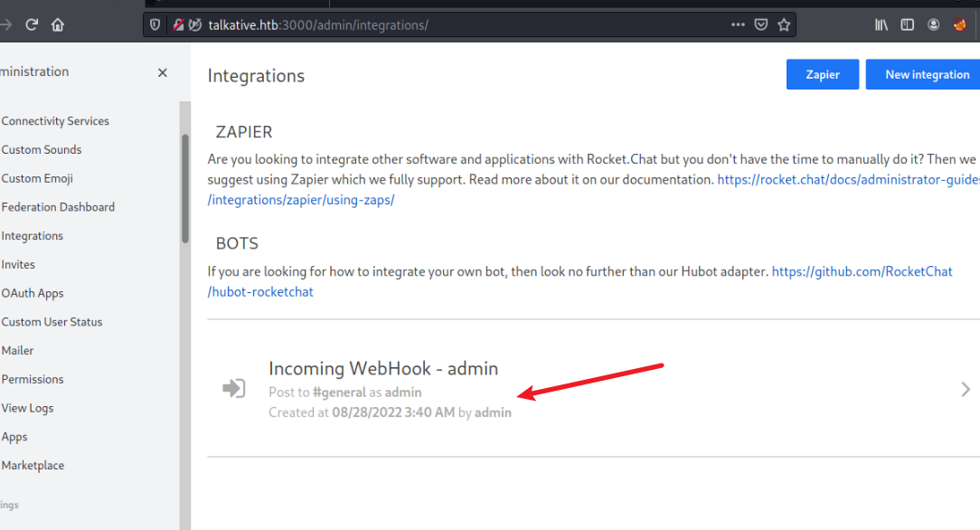This screenshot has height=530, width=980.
Task: Close the Administration sidebar with X
Action: tap(163, 72)
